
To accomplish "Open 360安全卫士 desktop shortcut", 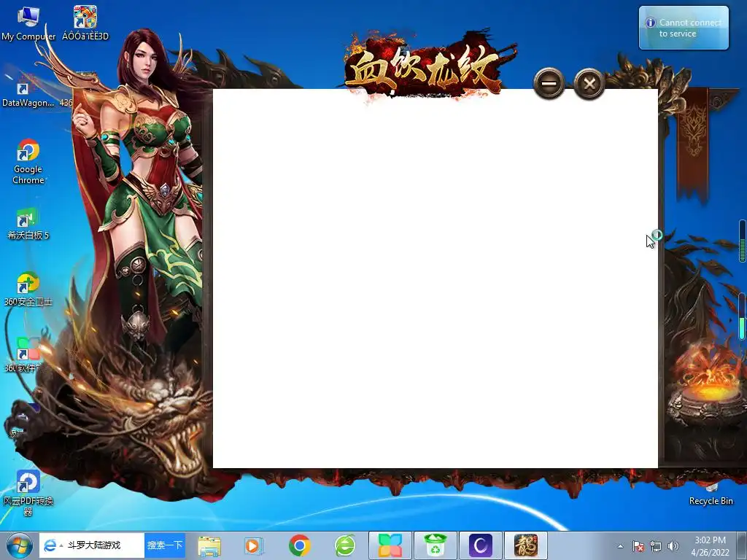I will tap(28, 289).
